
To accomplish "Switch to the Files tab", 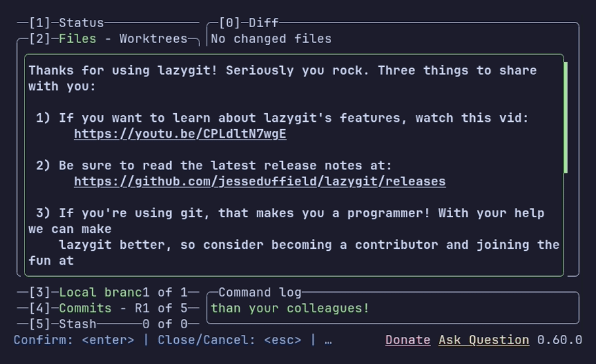I will click(77, 39).
